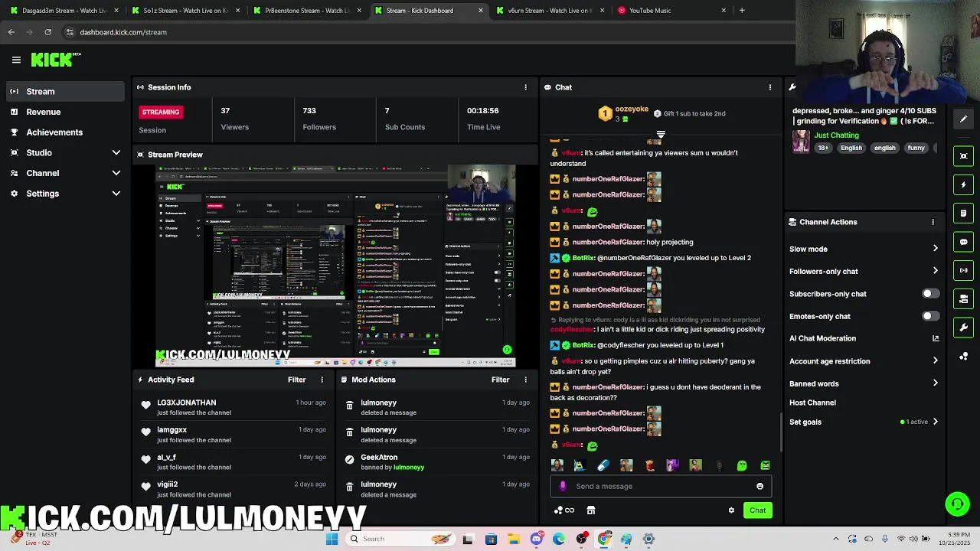The image size is (980, 551).
Task: Open Account age restriction options arrow
Action: [935, 360]
